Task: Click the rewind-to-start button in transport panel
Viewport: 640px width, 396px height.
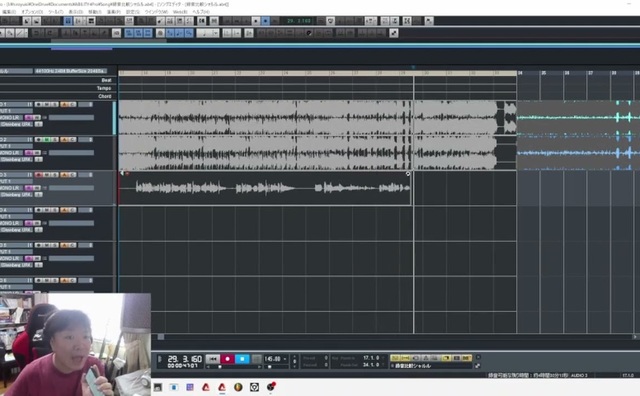Action: [213, 359]
